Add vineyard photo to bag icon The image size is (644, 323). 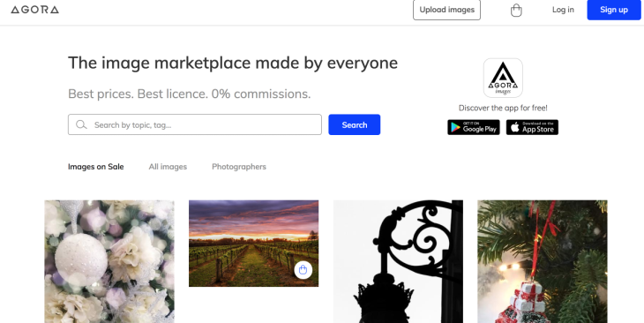click(303, 270)
